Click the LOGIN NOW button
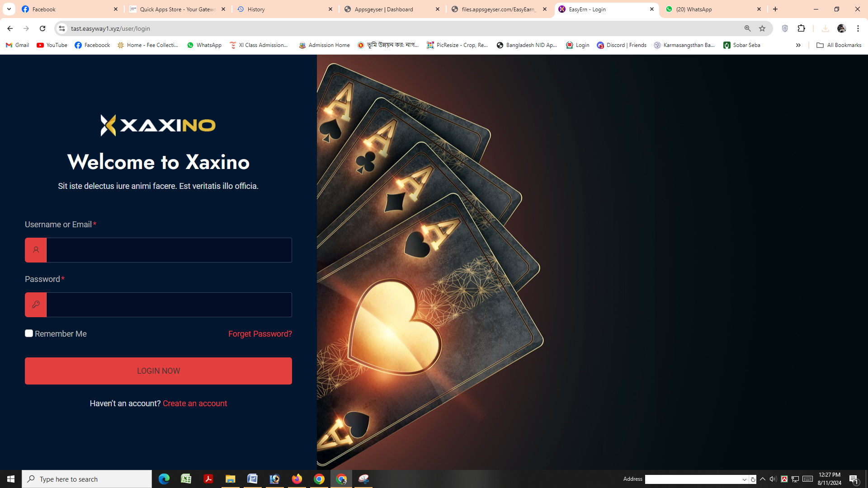 point(158,371)
